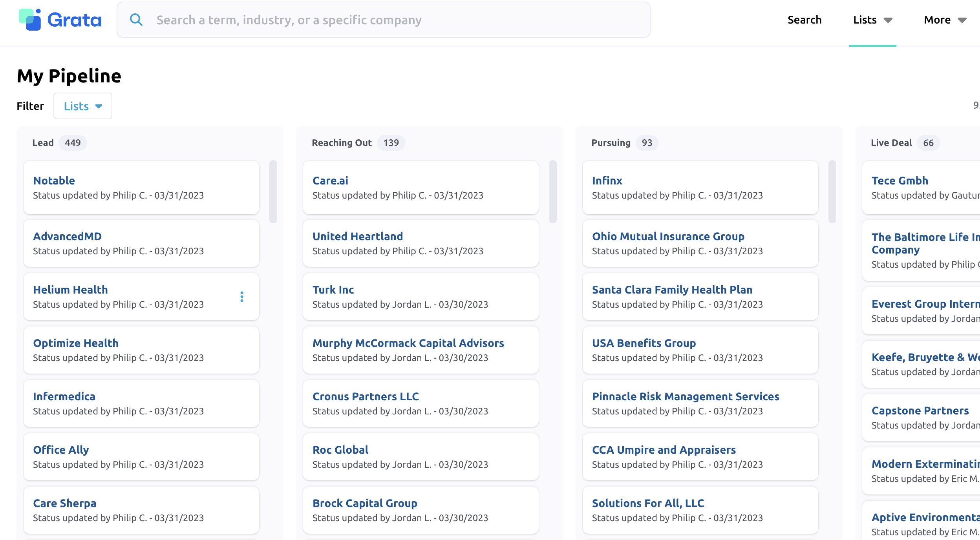The width and height of the screenshot is (980, 540).
Task: Open the Aptive Environmental company link
Action: (925, 517)
